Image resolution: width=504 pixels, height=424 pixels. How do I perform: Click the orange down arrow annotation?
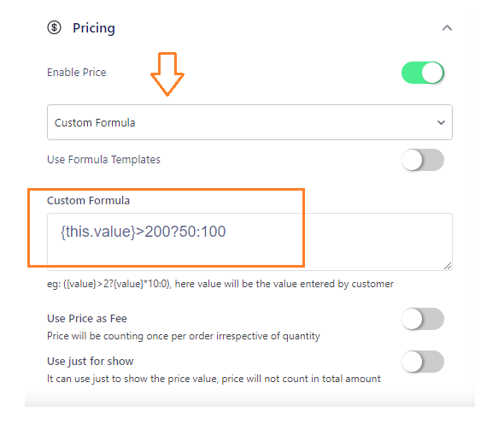click(167, 74)
